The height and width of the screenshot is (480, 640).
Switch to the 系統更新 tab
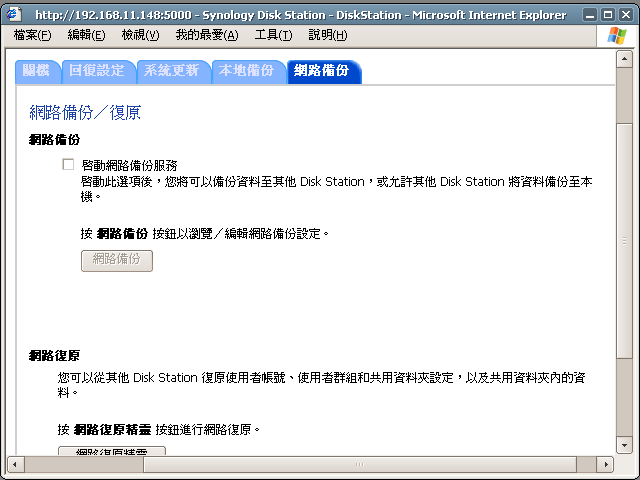(173, 72)
